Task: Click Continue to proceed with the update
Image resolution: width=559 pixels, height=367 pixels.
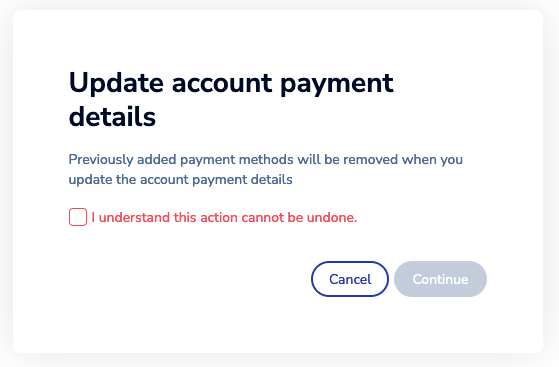Action: coord(440,279)
